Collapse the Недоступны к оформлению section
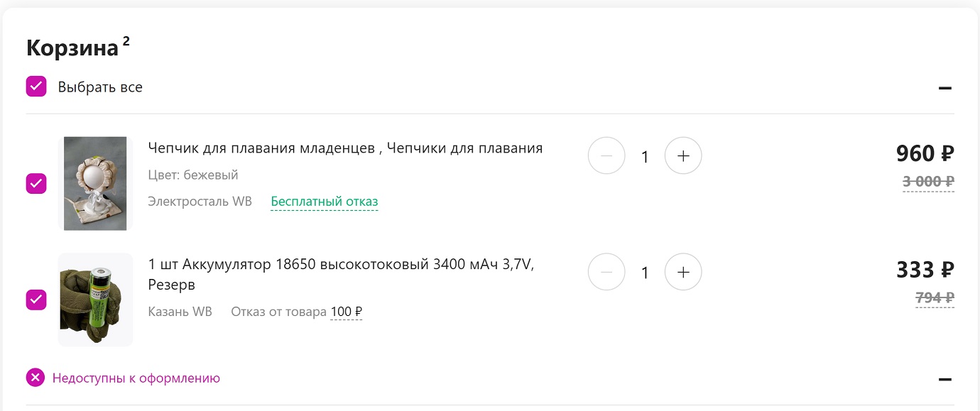The width and height of the screenshot is (980, 411). click(x=944, y=379)
